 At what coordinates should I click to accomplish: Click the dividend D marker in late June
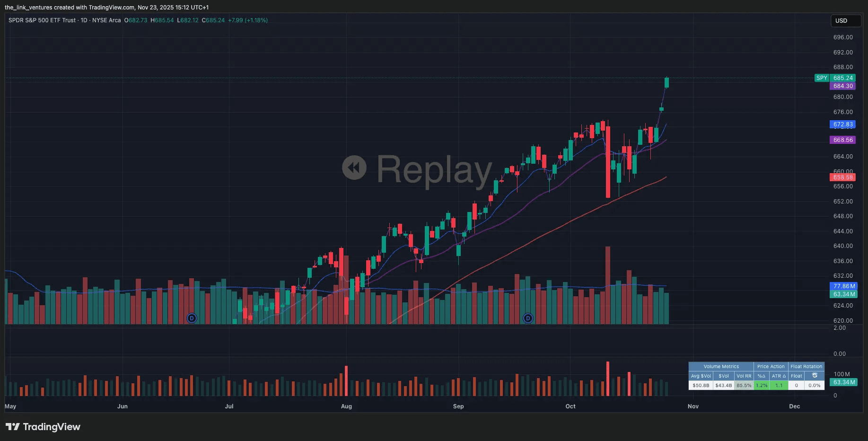pyautogui.click(x=192, y=318)
